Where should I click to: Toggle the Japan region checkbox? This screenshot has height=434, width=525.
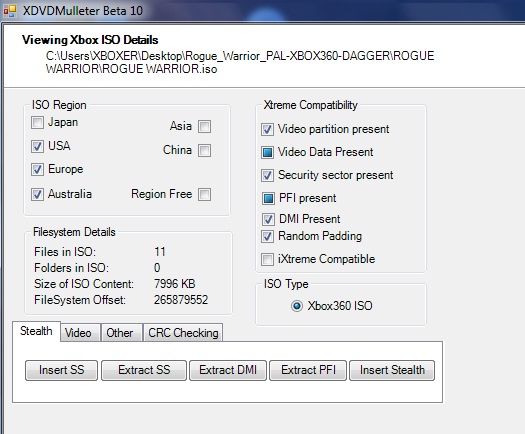coord(37,122)
